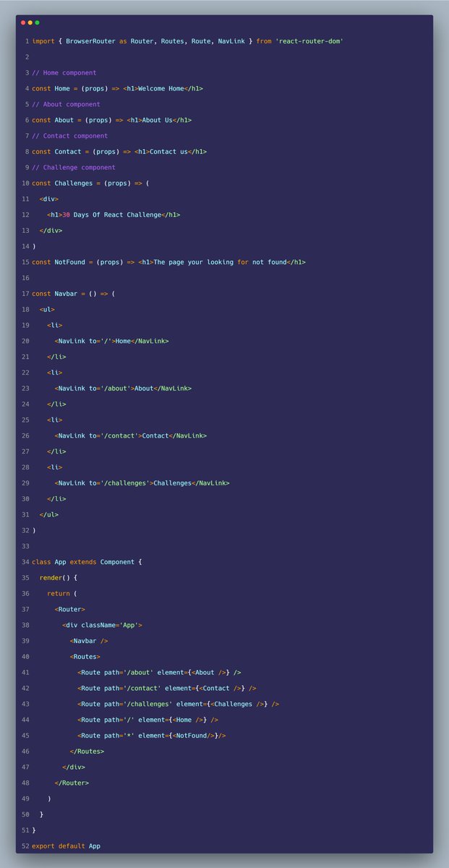Click the Route path='*' NotFound line
This screenshot has height=868, width=449.
tap(152, 736)
